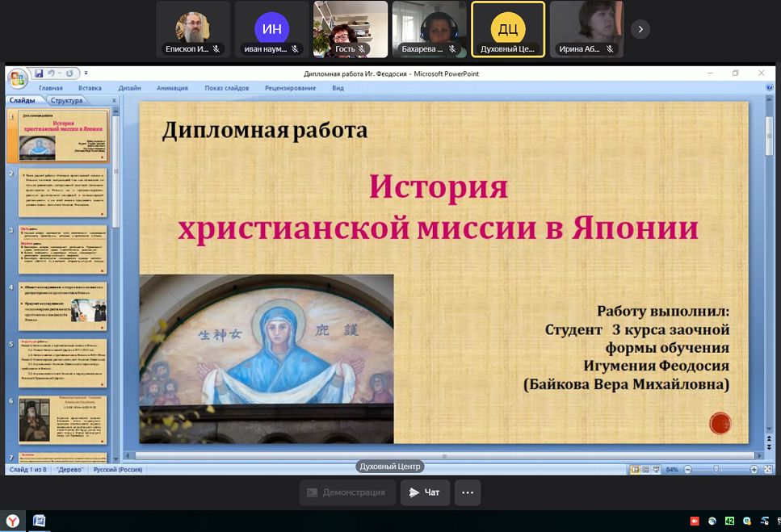The width and height of the screenshot is (781, 532).
Task: Click the zoom slider in status bar
Action: coord(716,469)
